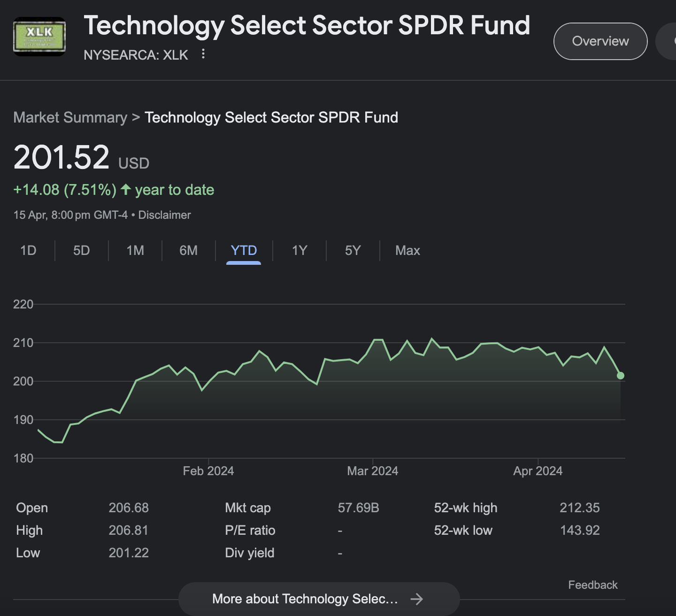Image resolution: width=676 pixels, height=616 pixels.
Task: Click the XLK fund logo thumbnail
Action: tap(39, 37)
